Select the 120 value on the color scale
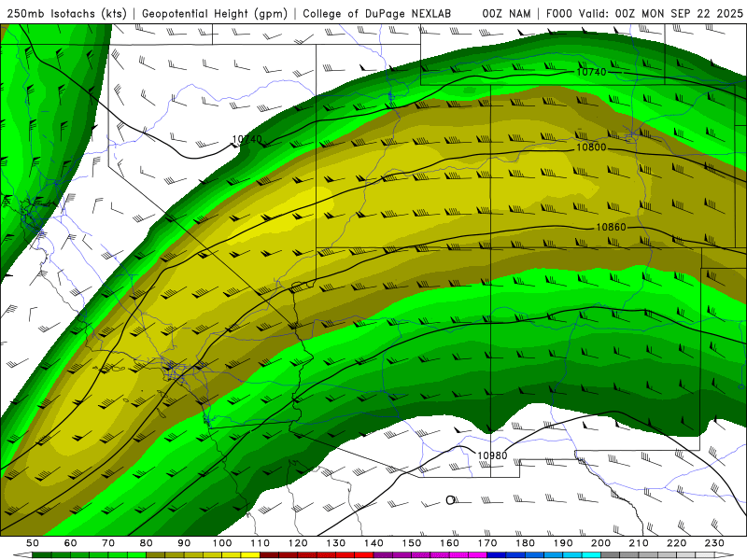The image size is (747, 560). tap(298, 543)
